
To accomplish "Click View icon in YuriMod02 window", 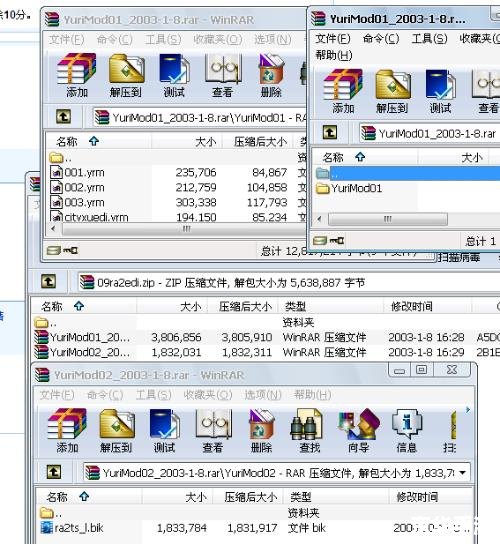I will coord(213,431).
